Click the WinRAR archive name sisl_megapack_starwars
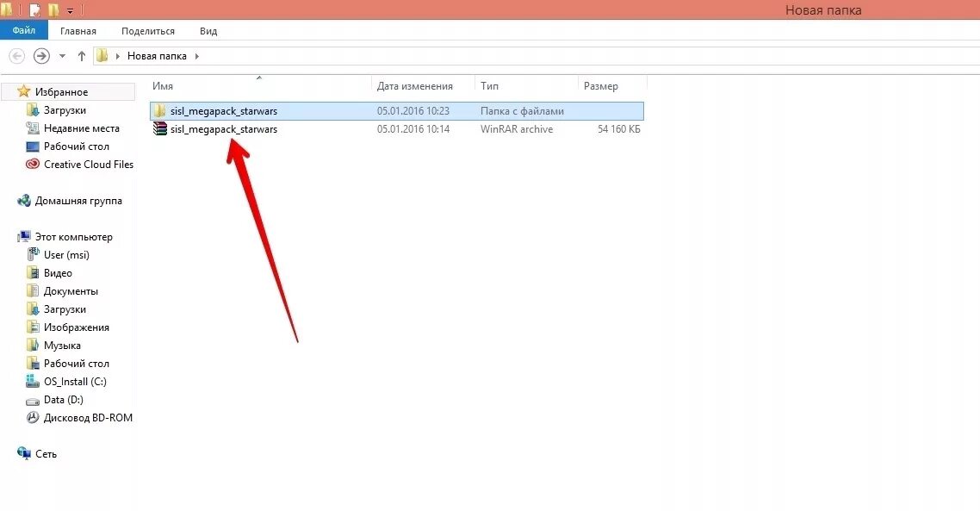 point(224,129)
